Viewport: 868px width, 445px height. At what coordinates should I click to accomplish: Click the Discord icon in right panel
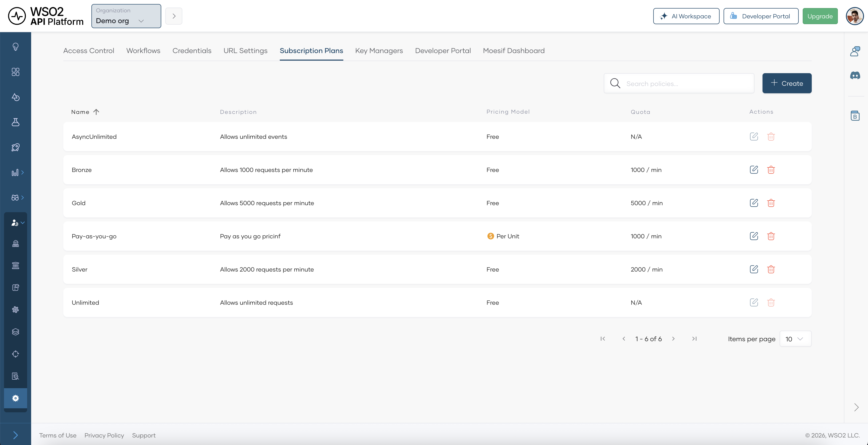coord(855,76)
